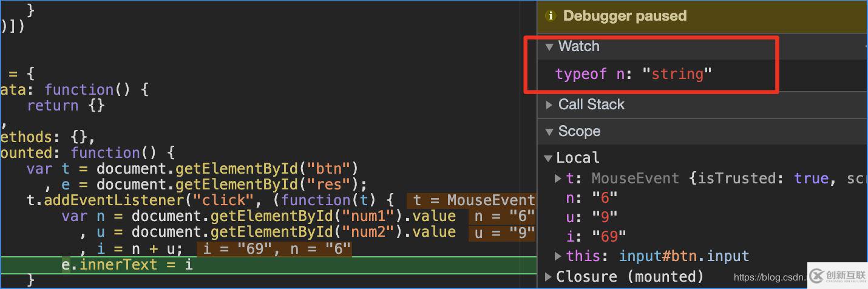868x289 pixels.
Task: Select local variable u with value "9"
Action: point(591,216)
